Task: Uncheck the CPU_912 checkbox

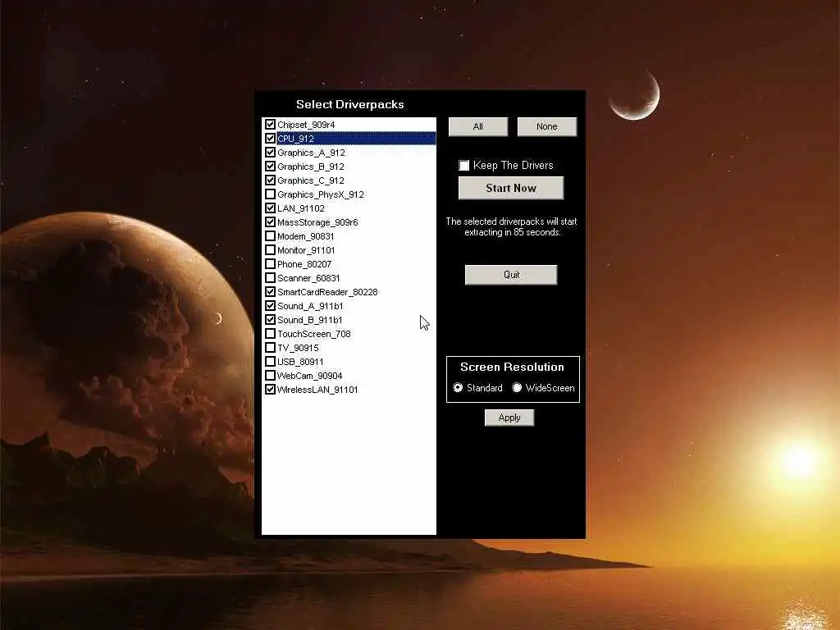Action: [x=270, y=138]
